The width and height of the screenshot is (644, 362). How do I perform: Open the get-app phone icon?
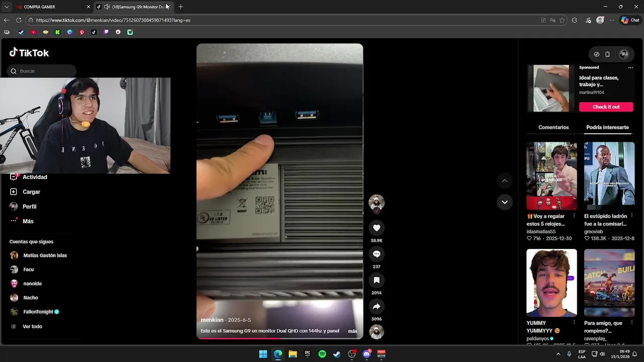click(x=607, y=54)
